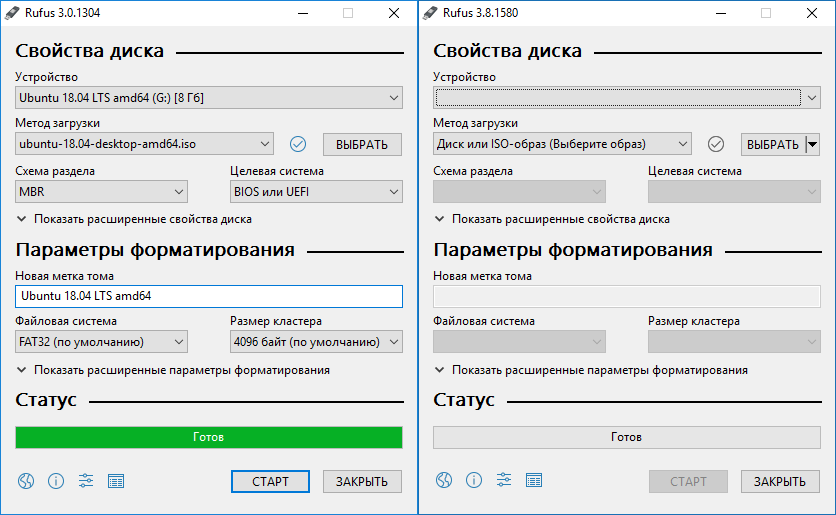Open empty device dropdown in Rufus 3.8.1580
This screenshot has width=836, height=515.
[626, 98]
